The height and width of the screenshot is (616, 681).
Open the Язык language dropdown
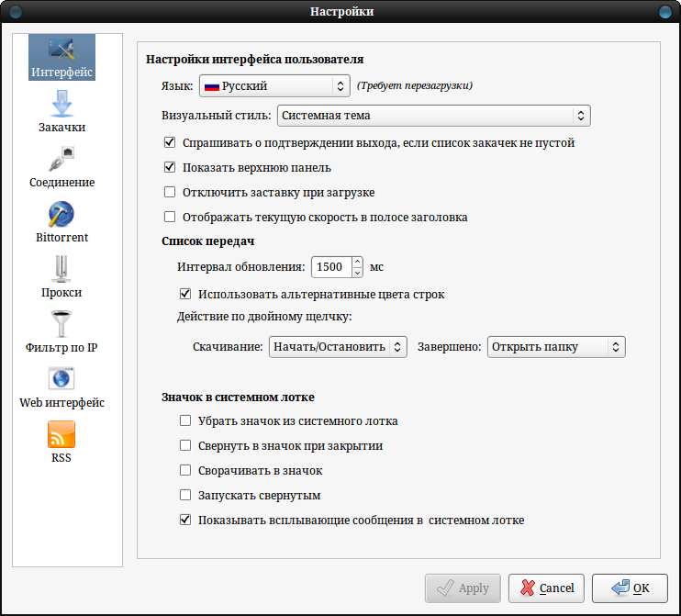click(x=274, y=86)
